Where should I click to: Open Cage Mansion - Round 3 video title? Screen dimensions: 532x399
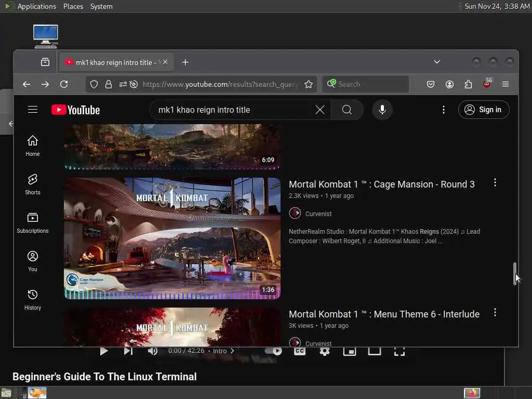tap(382, 184)
